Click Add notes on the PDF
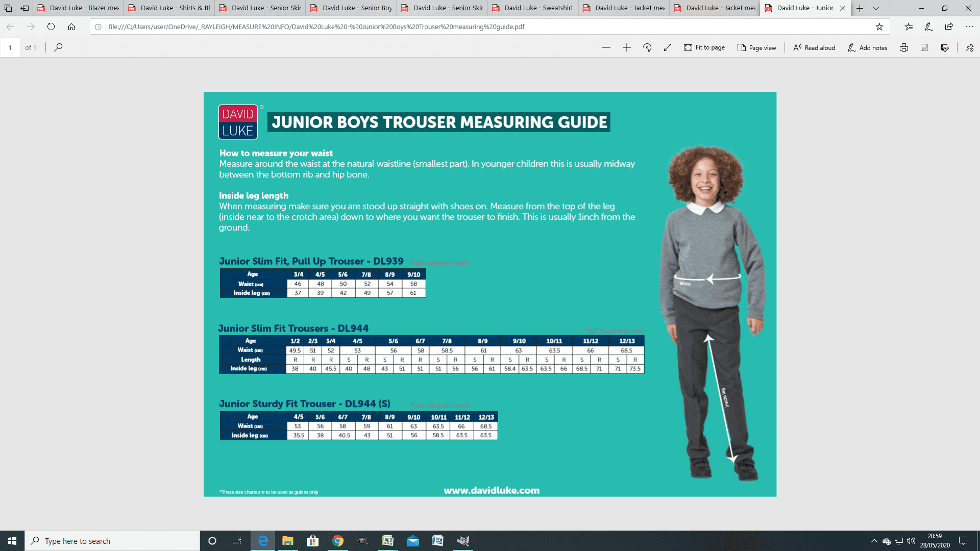Viewport: 980px width, 551px height. click(867, 47)
